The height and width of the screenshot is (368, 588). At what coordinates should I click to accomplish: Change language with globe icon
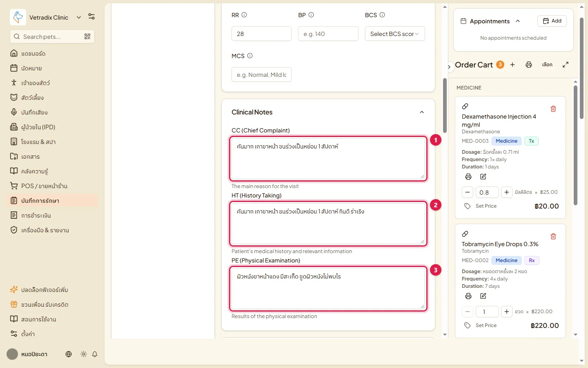[x=69, y=354]
